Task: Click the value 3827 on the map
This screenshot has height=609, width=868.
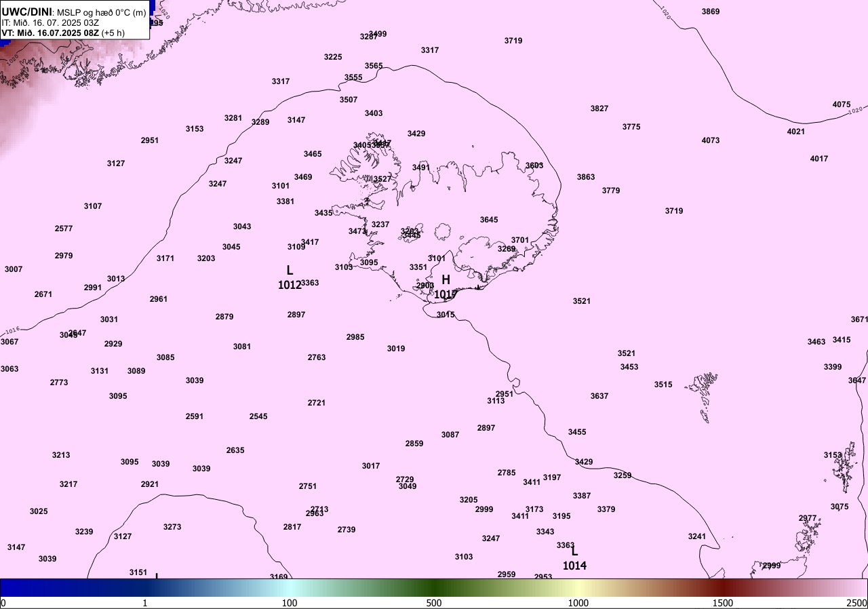Action: 599,109
